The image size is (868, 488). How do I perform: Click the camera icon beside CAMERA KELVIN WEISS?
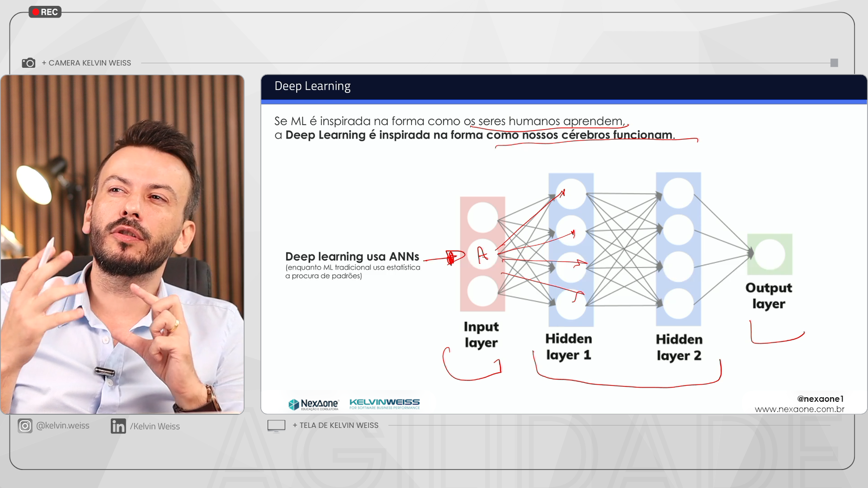28,63
